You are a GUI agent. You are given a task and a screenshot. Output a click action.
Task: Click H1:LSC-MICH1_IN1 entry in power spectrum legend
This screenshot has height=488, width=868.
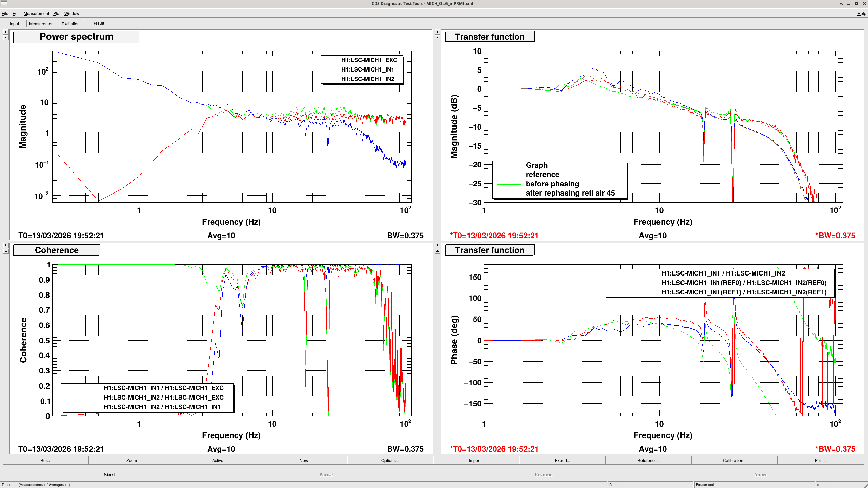point(368,69)
